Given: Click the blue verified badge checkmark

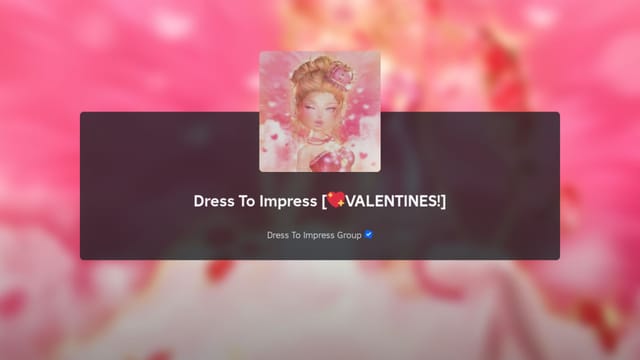Looking at the screenshot, I should coord(369,235).
